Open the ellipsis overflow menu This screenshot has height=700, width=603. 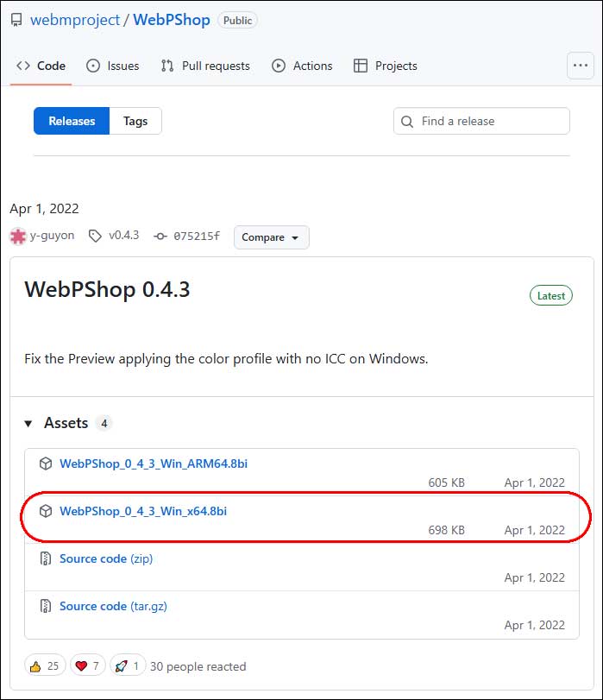coord(581,65)
